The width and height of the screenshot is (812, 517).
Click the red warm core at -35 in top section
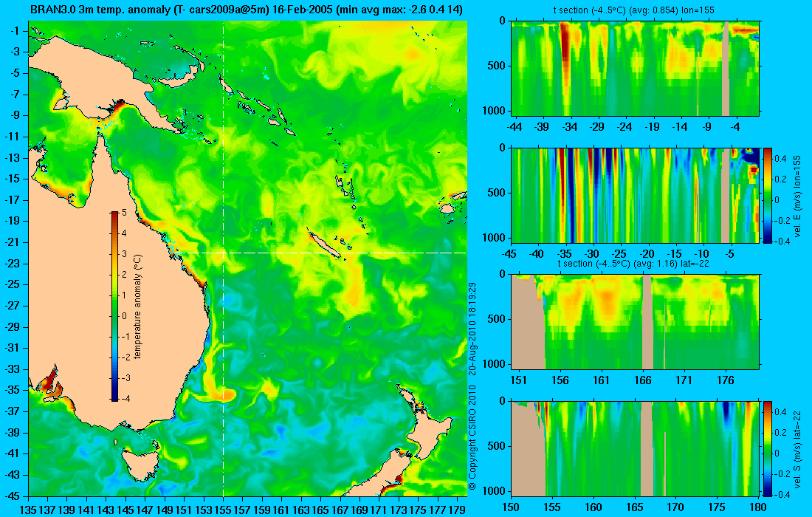click(564, 49)
